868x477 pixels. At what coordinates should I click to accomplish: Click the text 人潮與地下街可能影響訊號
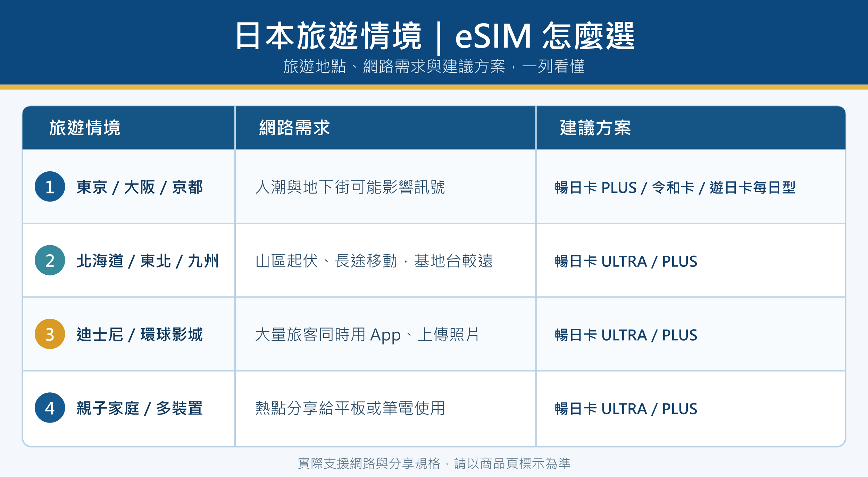[350, 187]
